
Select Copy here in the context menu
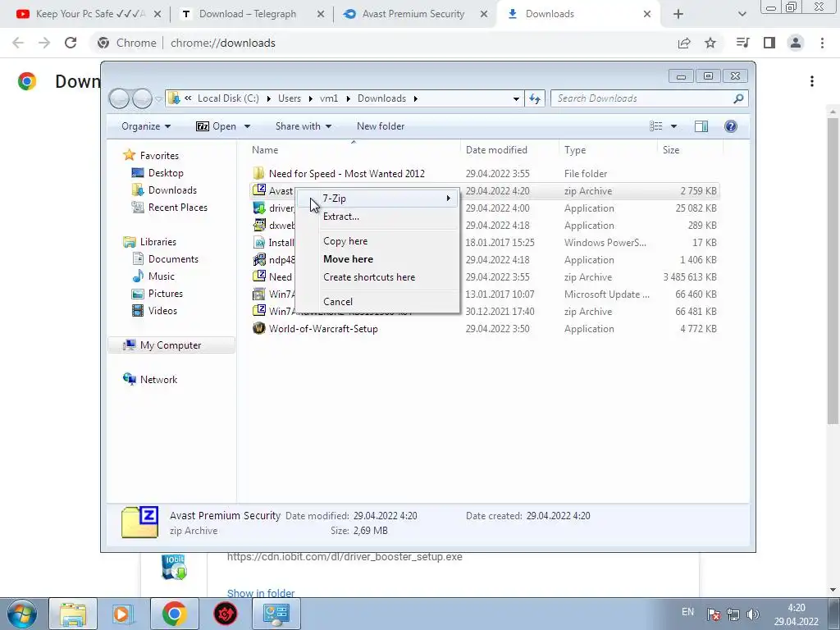(345, 241)
